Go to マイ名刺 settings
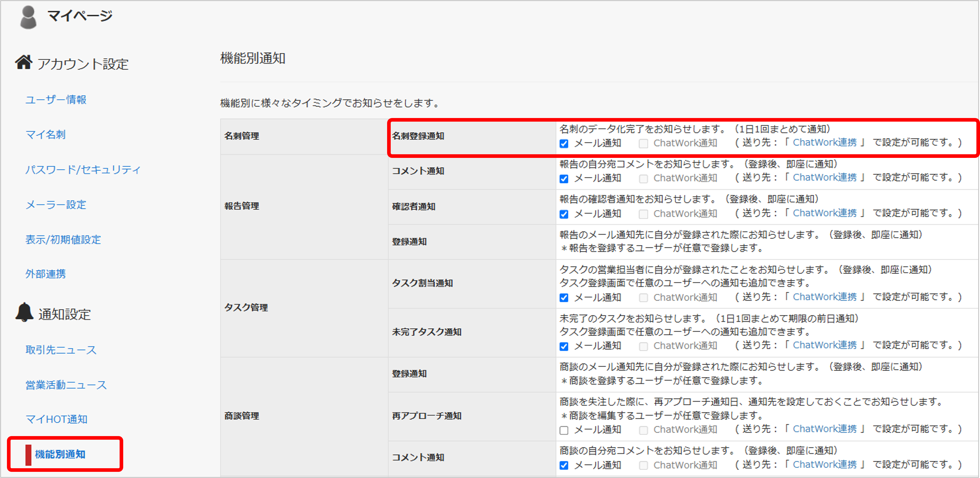The image size is (980, 478). point(46,135)
